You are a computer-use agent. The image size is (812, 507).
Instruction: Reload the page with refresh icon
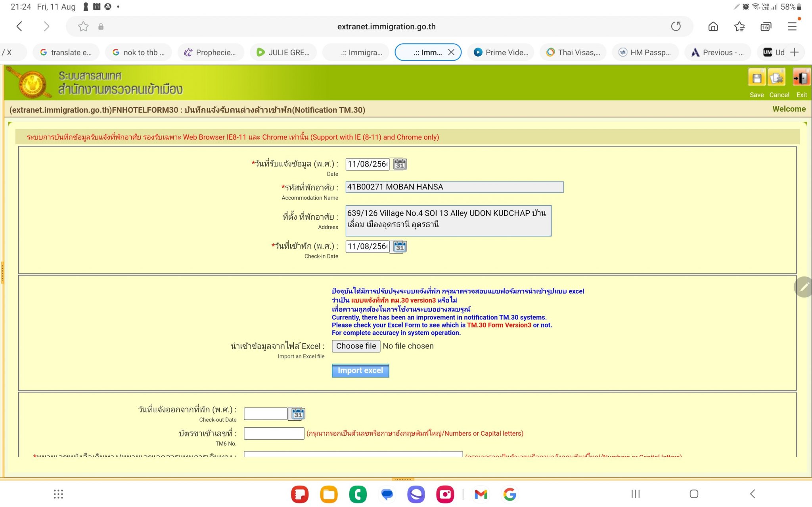676,27
